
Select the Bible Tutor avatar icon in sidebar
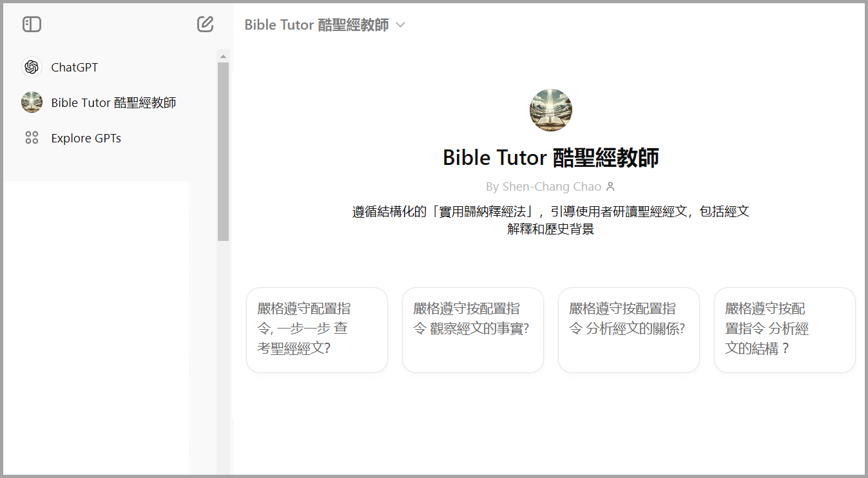coord(32,102)
